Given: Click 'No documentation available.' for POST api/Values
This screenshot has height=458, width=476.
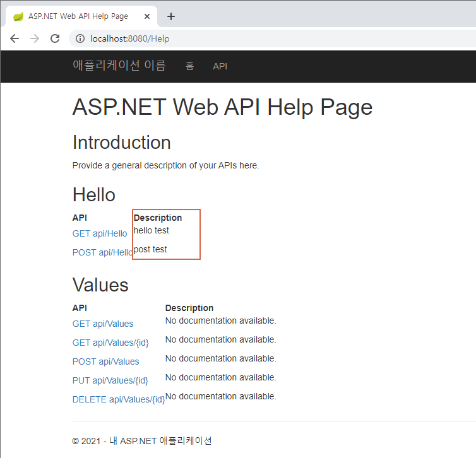Looking at the screenshot, I should 221,358.
